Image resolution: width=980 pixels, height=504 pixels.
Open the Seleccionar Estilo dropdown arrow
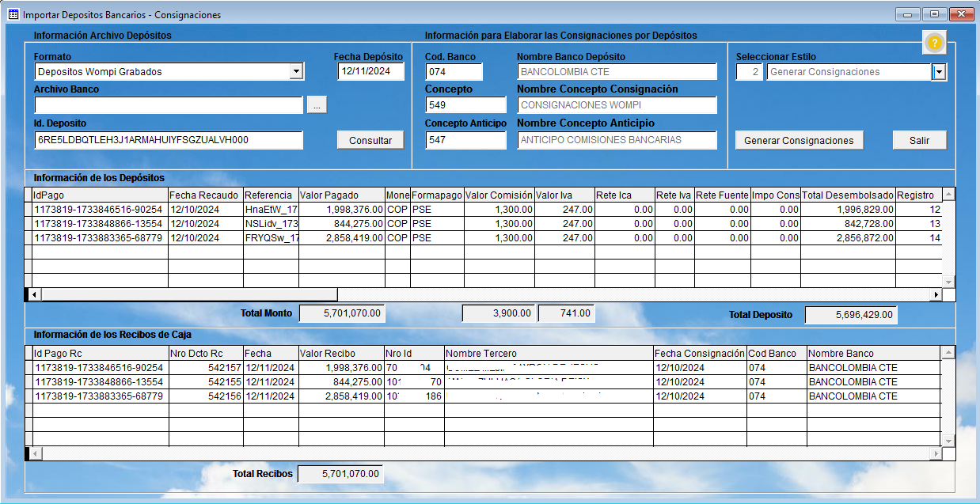click(939, 72)
